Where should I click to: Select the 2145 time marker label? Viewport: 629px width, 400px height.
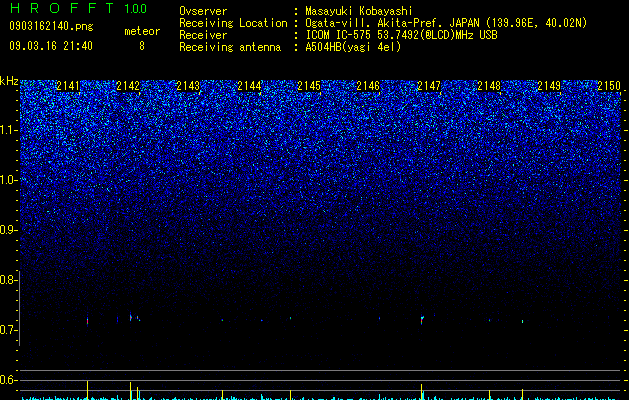click(309, 86)
